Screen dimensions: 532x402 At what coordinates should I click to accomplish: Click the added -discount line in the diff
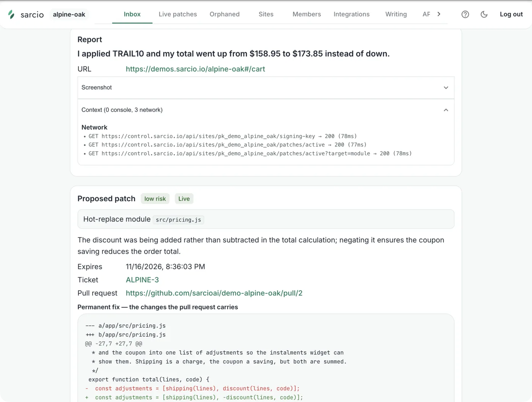point(194,397)
